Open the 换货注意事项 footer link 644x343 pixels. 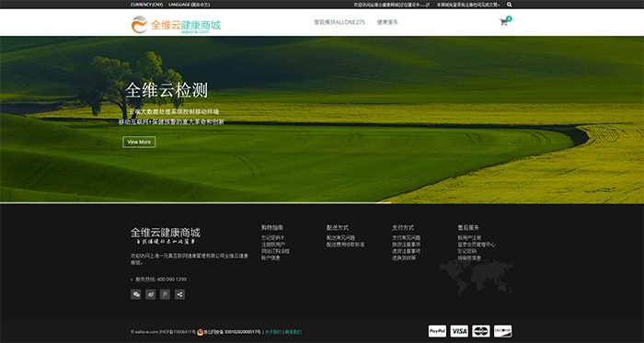pyautogui.click(x=407, y=244)
